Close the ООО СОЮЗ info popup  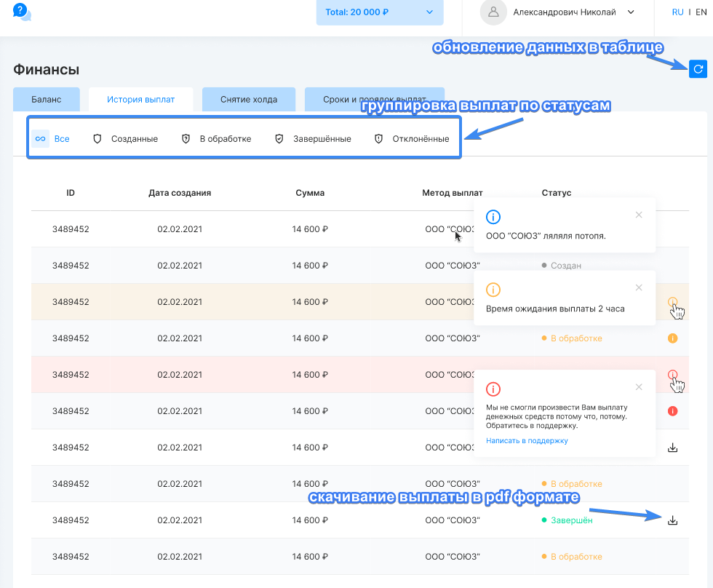(639, 215)
